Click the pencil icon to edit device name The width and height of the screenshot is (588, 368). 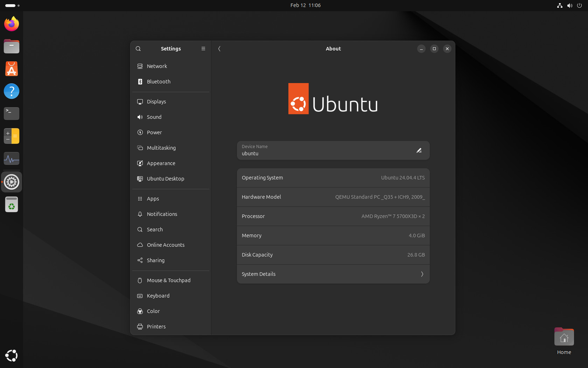coord(419,150)
